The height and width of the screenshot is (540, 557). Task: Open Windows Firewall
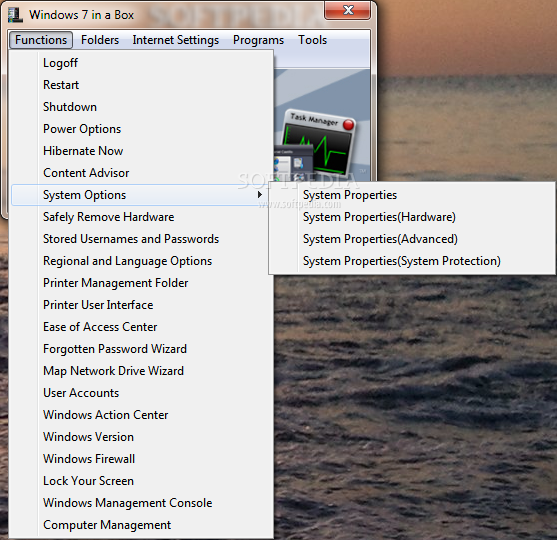[x=142, y=459]
